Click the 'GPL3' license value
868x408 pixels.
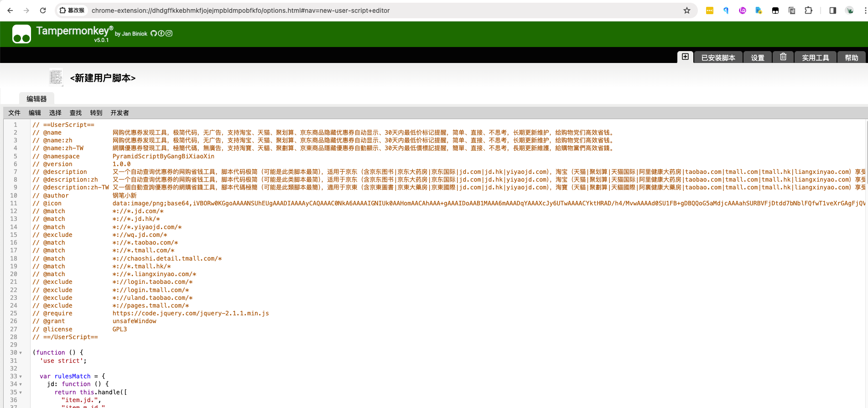pos(120,329)
